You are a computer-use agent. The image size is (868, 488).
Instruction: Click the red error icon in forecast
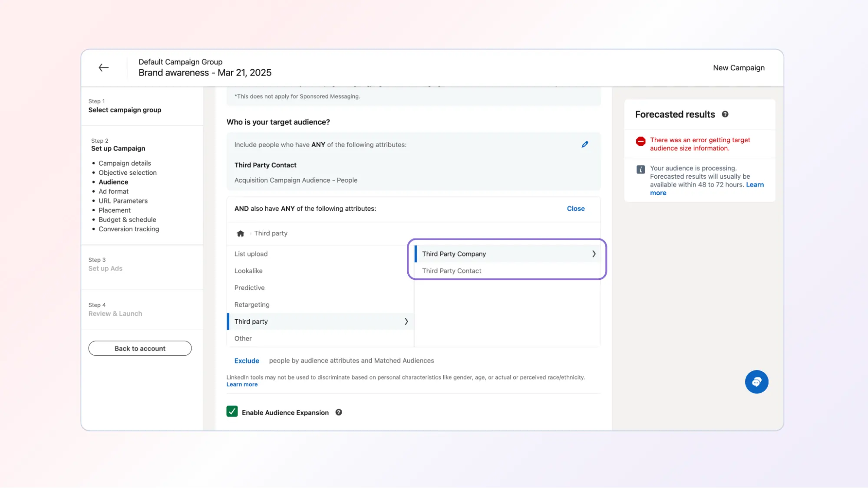pos(640,141)
